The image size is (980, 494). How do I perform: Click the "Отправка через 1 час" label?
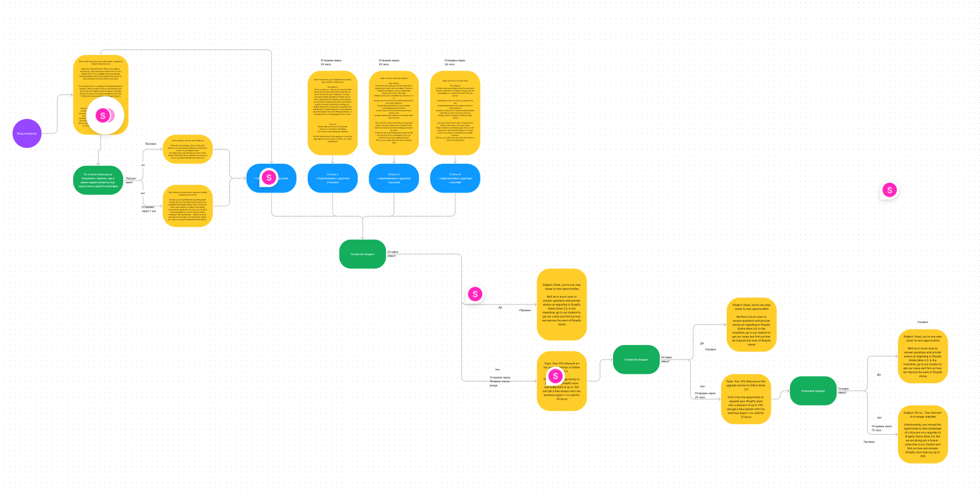[x=148, y=209]
